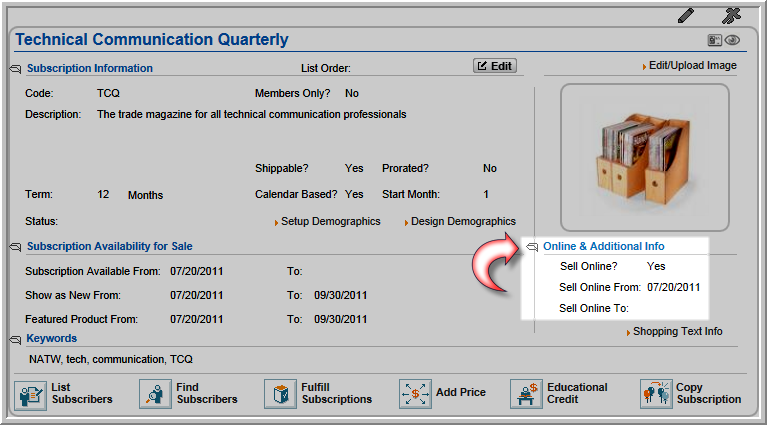The image size is (767, 425).
Task: Collapse the Keywords section
Action: click(15, 339)
